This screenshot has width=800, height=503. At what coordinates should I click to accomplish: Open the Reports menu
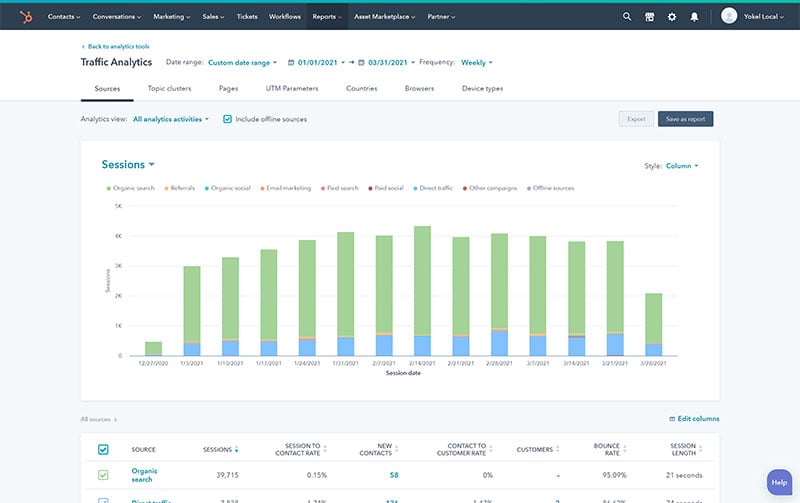tap(327, 17)
